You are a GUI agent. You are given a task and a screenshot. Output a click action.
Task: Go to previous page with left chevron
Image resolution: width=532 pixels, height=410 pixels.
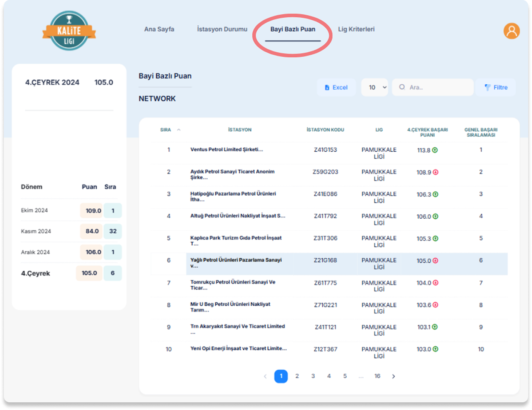265,376
